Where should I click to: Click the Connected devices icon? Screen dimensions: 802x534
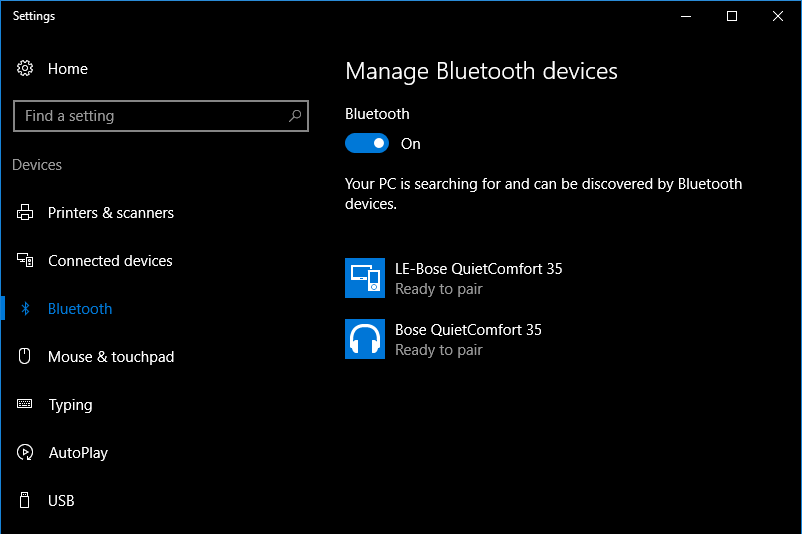pyautogui.click(x=25, y=260)
